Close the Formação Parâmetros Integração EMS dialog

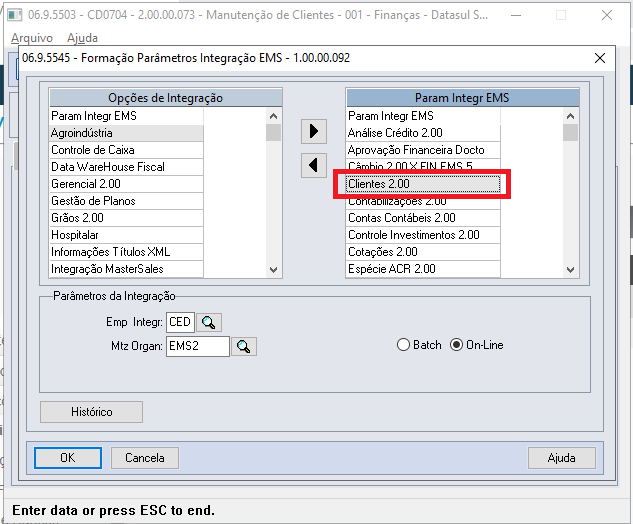click(x=600, y=58)
